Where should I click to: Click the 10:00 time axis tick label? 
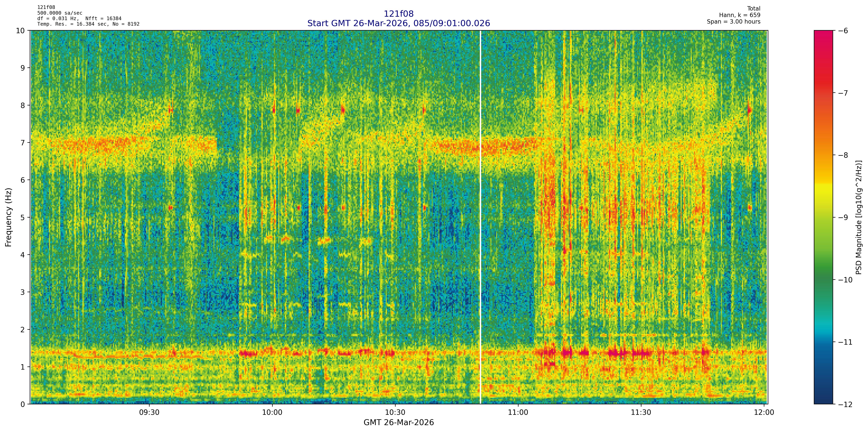[272, 412]
